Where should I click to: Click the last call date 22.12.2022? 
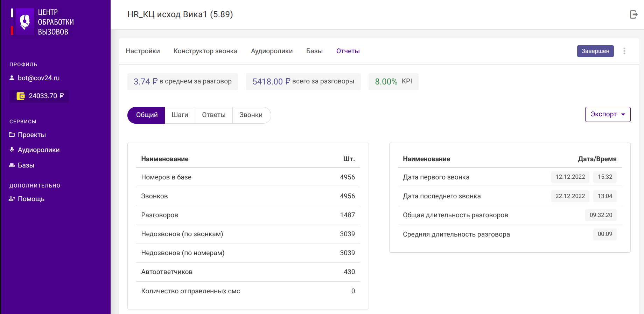(x=570, y=196)
